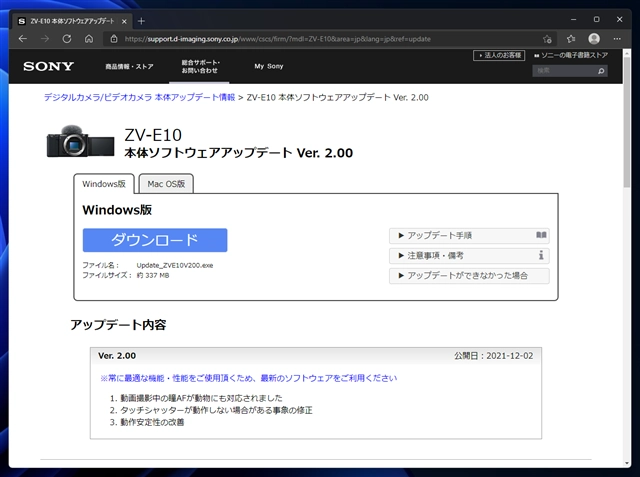Viewport: 640px width, 477px height.
Task: Click the Windows版 section heading
Action: pyautogui.click(x=117, y=210)
